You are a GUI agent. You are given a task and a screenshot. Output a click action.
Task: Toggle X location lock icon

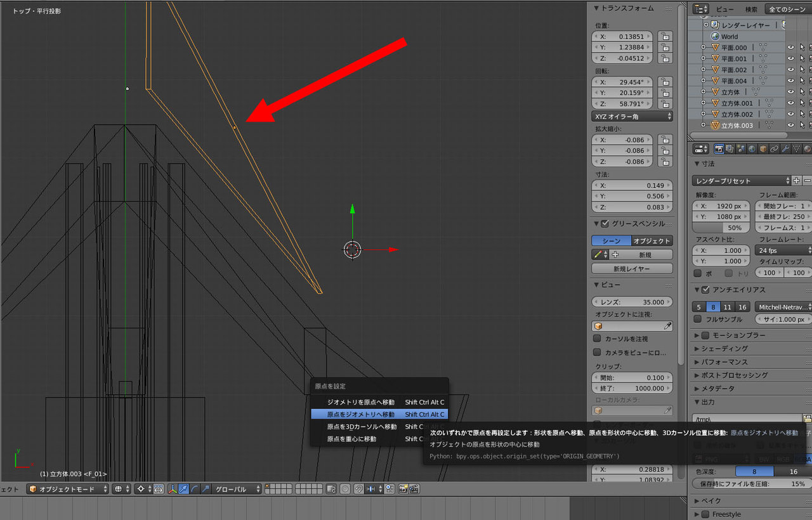coord(665,37)
